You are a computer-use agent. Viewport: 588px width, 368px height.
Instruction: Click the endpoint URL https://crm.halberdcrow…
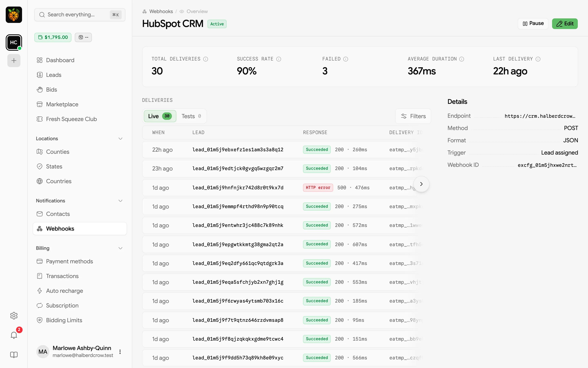coord(540,116)
